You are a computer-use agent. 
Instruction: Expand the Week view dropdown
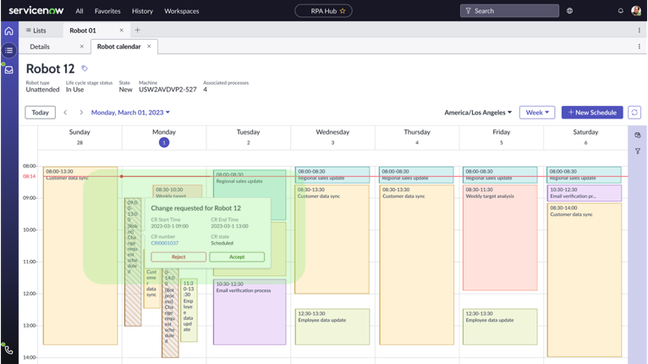coord(537,112)
